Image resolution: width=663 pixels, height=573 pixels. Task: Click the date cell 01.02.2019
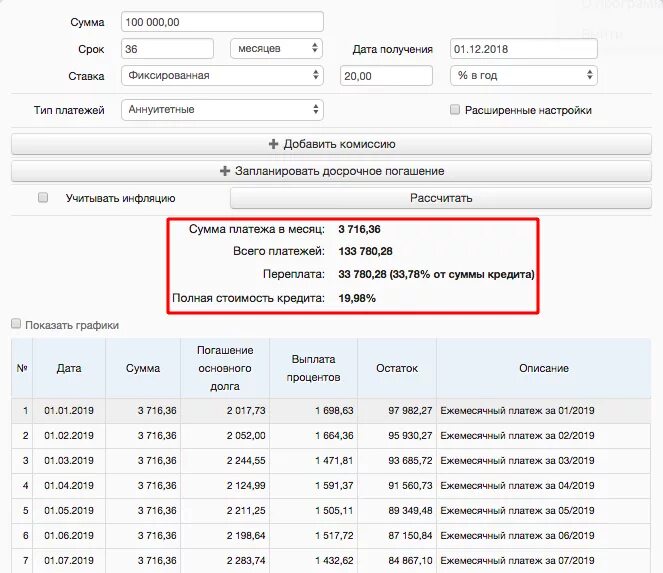coord(69,436)
